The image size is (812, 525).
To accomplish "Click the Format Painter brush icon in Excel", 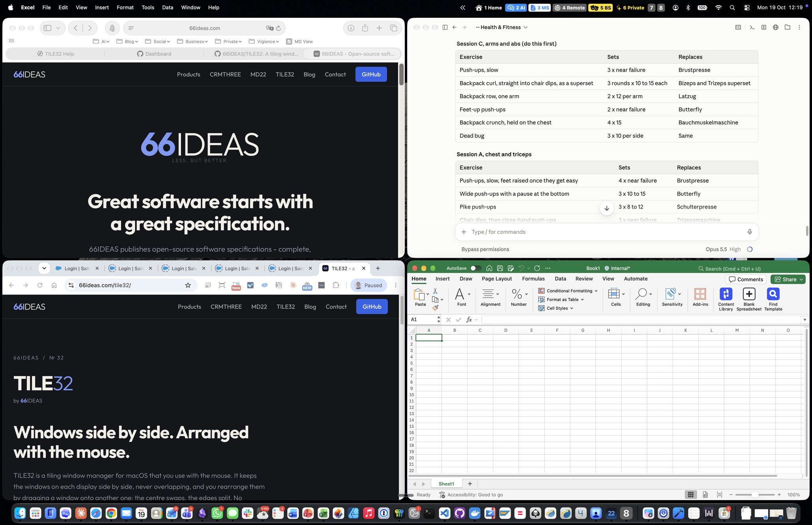I will coord(435,308).
